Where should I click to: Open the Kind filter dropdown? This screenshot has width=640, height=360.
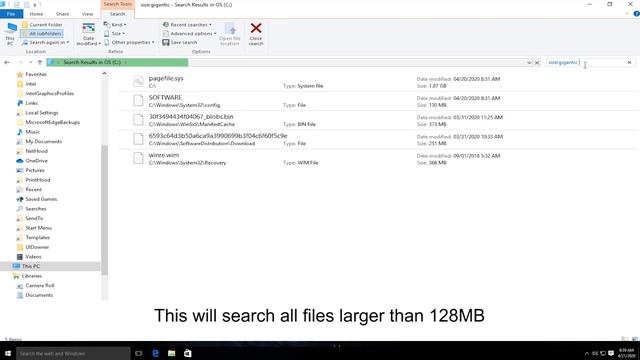tap(115, 24)
